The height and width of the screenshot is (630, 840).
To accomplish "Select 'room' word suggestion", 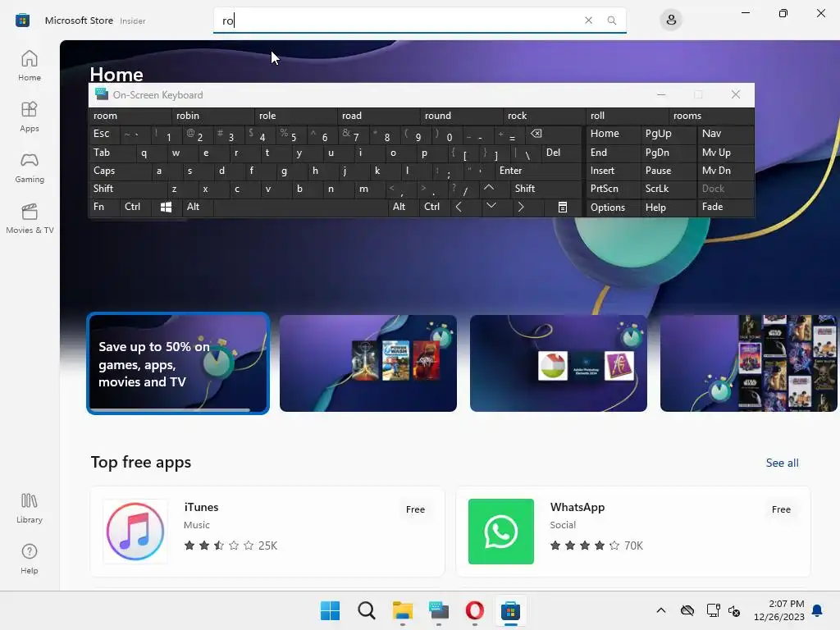I will tap(130, 116).
